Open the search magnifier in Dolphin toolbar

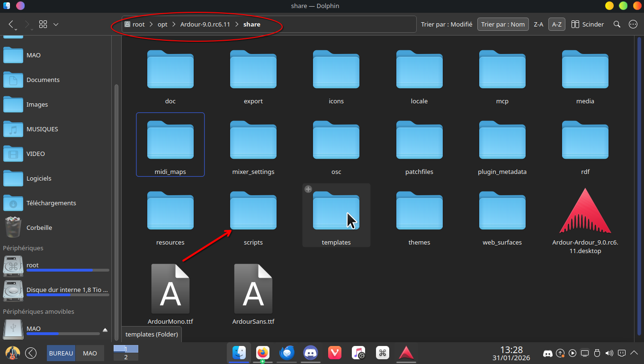coord(617,24)
